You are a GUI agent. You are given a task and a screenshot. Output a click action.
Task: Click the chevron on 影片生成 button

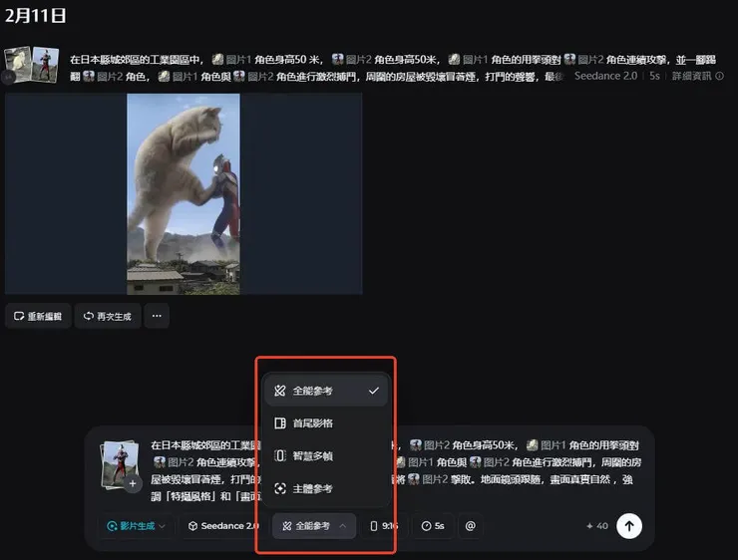[x=162, y=526]
